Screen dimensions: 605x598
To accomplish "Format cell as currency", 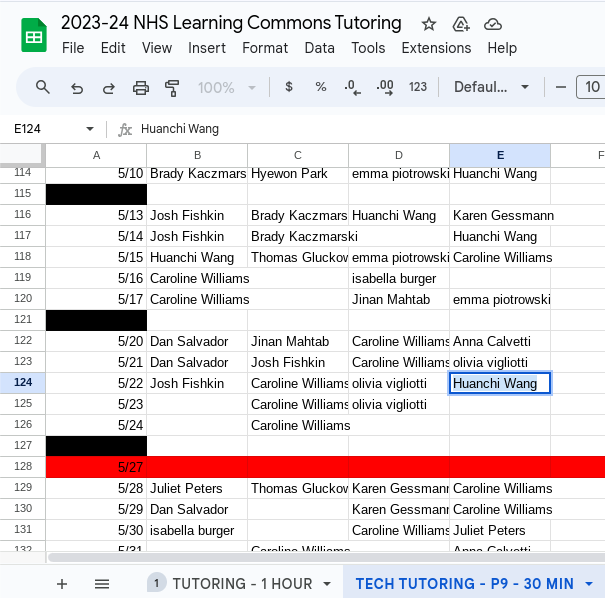I will pos(289,87).
